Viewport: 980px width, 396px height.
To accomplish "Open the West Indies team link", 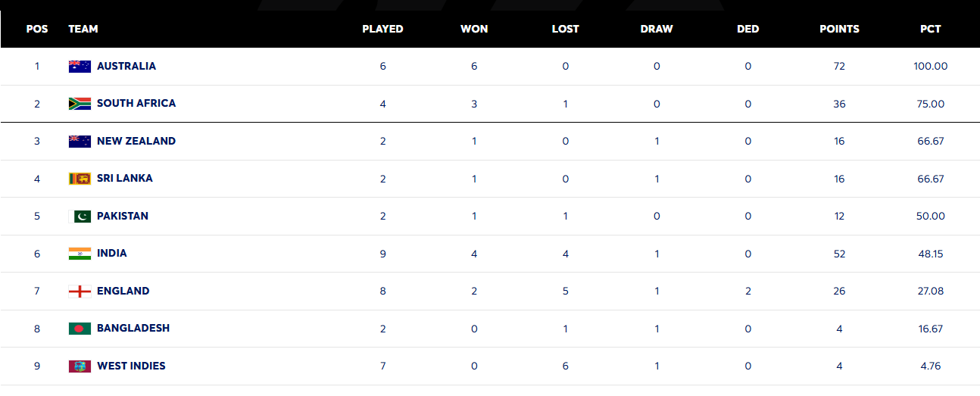I will pos(131,366).
